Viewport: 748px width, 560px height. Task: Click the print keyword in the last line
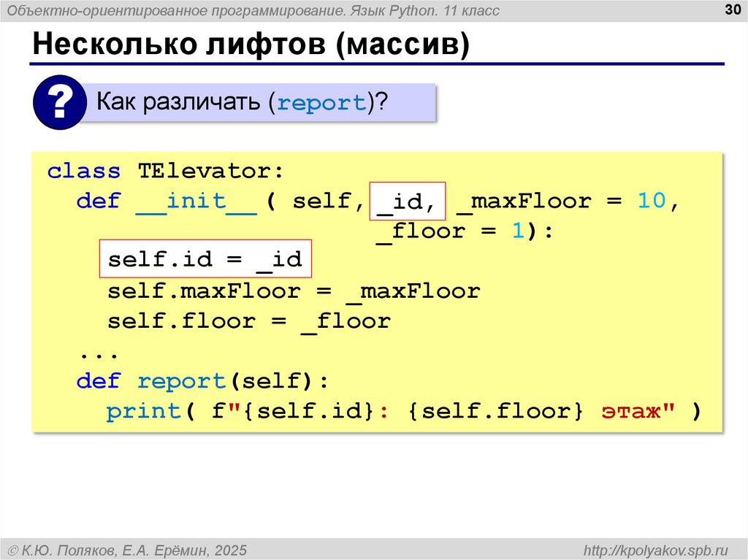[143, 411]
